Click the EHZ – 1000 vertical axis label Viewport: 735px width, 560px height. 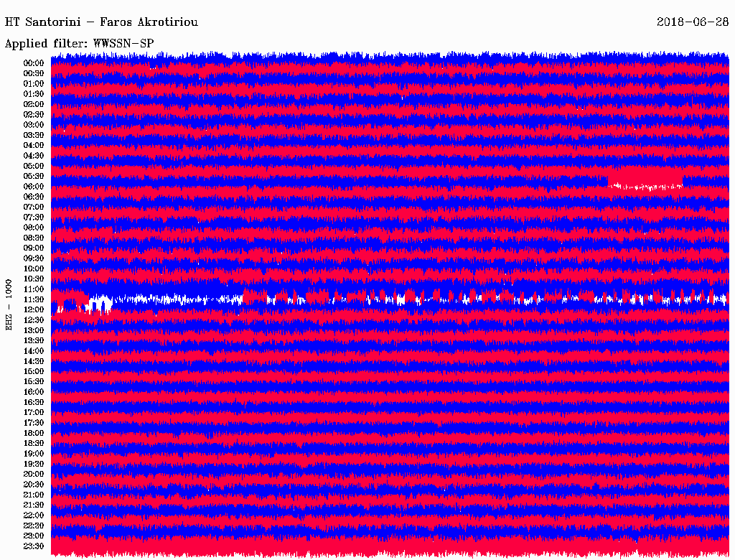click(x=9, y=304)
